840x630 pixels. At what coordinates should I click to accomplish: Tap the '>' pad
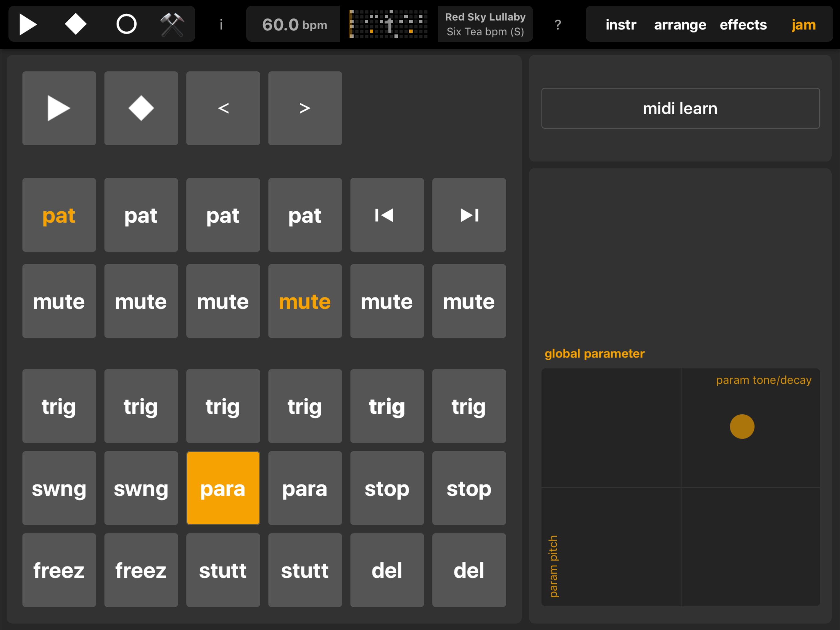[305, 108]
